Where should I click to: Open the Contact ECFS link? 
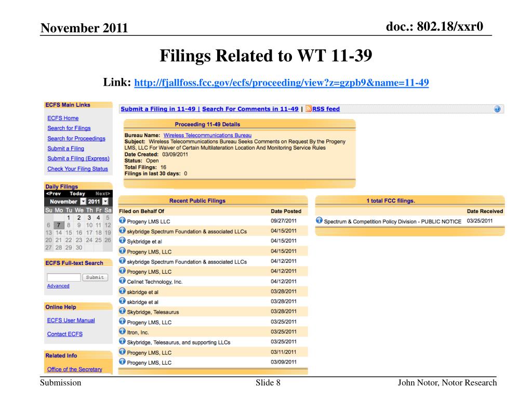coord(65,334)
